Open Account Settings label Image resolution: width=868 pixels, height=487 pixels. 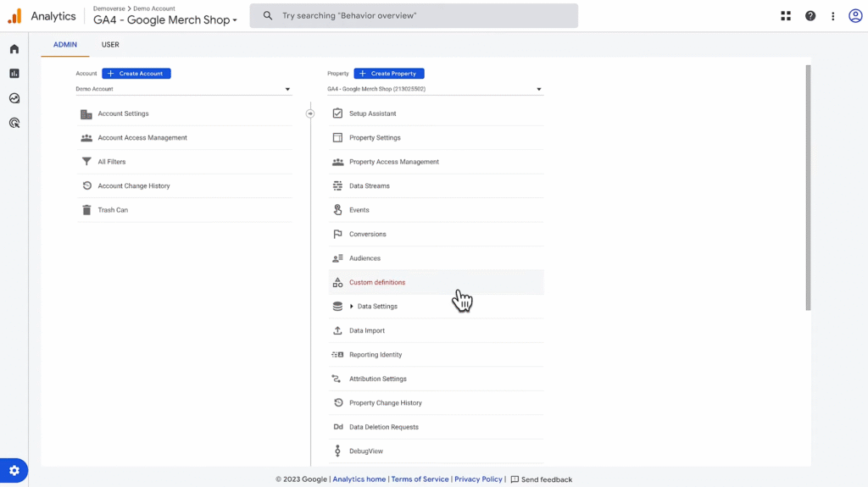pyautogui.click(x=124, y=113)
